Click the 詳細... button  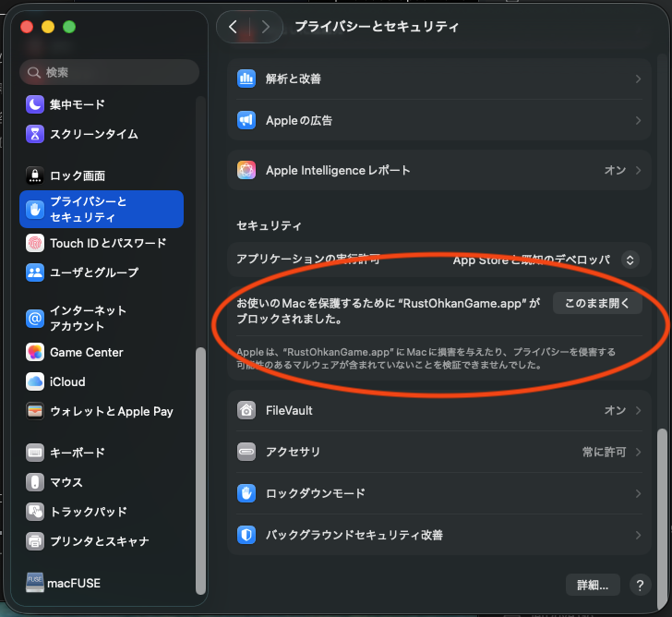[593, 585]
